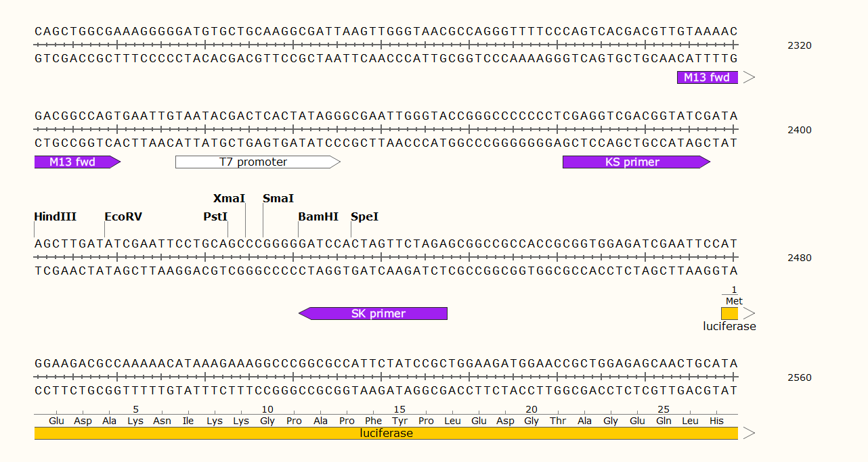Viewport: 868px width, 462px height.
Task: Click the small yellow luciferase box under Met
Action: click(x=729, y=313)
